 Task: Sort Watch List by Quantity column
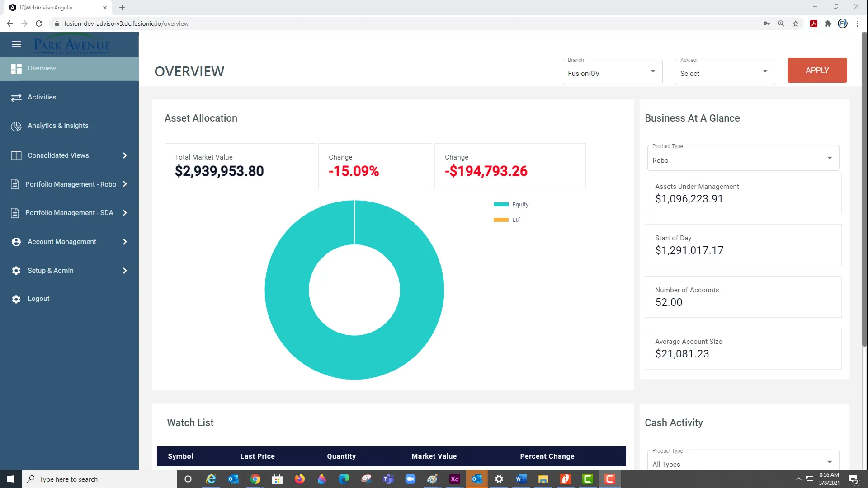coord(341,456)
